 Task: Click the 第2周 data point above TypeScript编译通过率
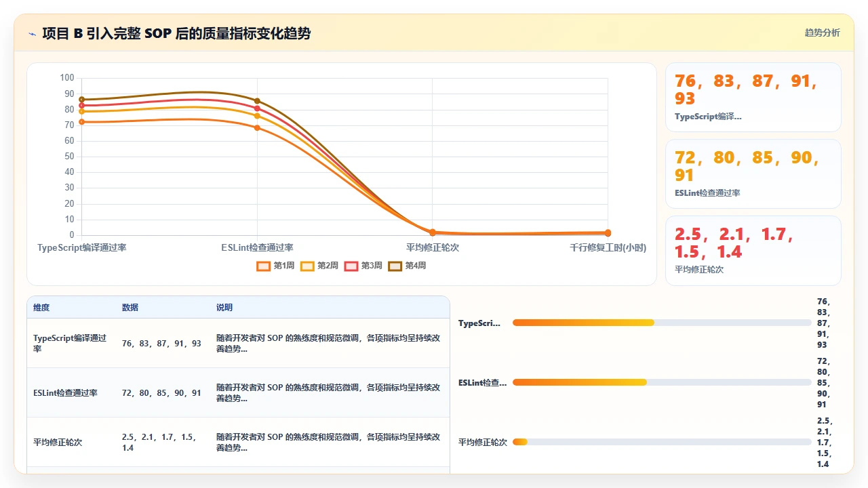point(81,111)
